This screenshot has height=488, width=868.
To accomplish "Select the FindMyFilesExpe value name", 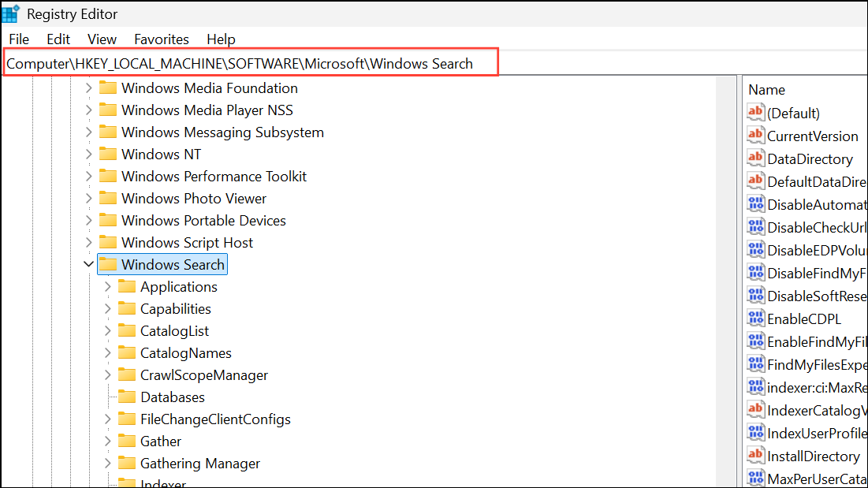I will tap(817, 364).
